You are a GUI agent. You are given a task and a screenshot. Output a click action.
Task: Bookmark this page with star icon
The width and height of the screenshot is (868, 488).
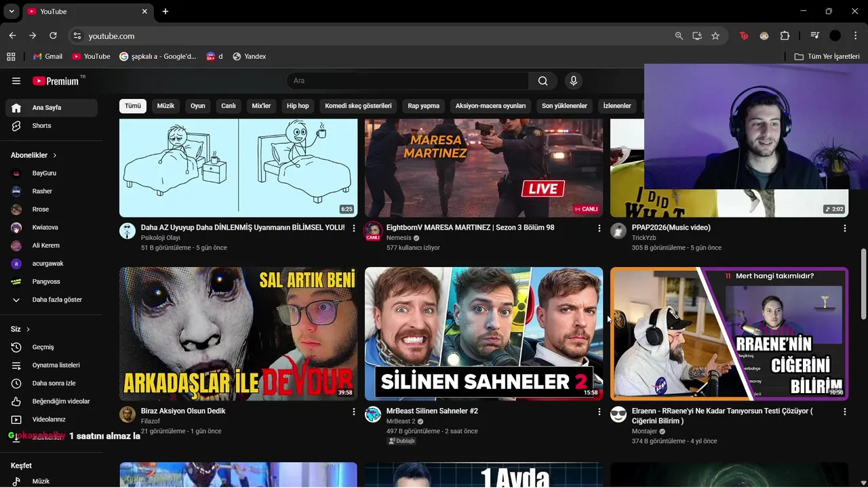tap(715, 36)
